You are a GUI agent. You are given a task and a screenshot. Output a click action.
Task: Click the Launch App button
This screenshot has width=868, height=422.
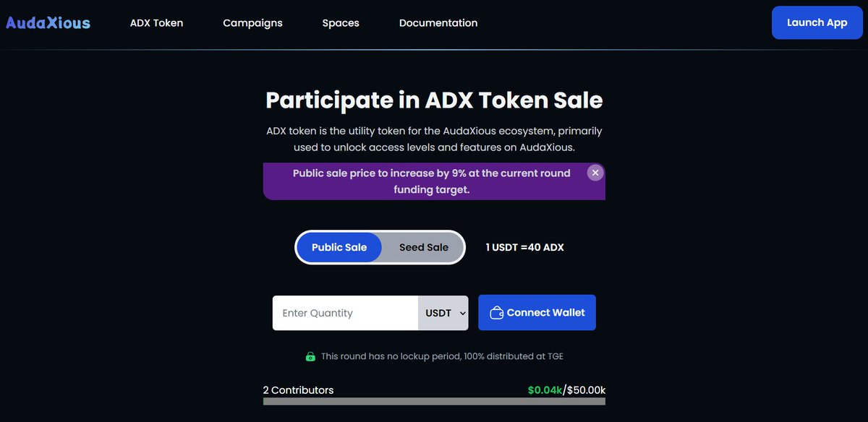(817, 22)
